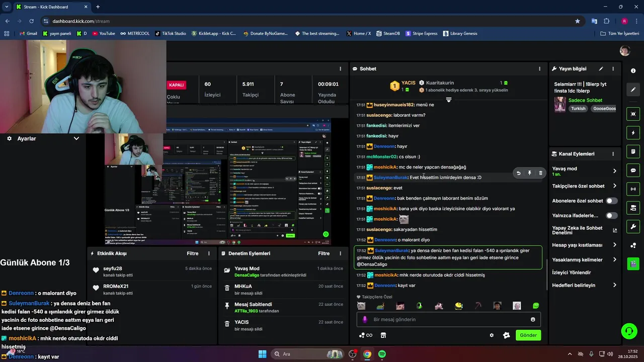Click the green headset support button
The width and height of the screenshot is (644, 362).
[629, 331]
